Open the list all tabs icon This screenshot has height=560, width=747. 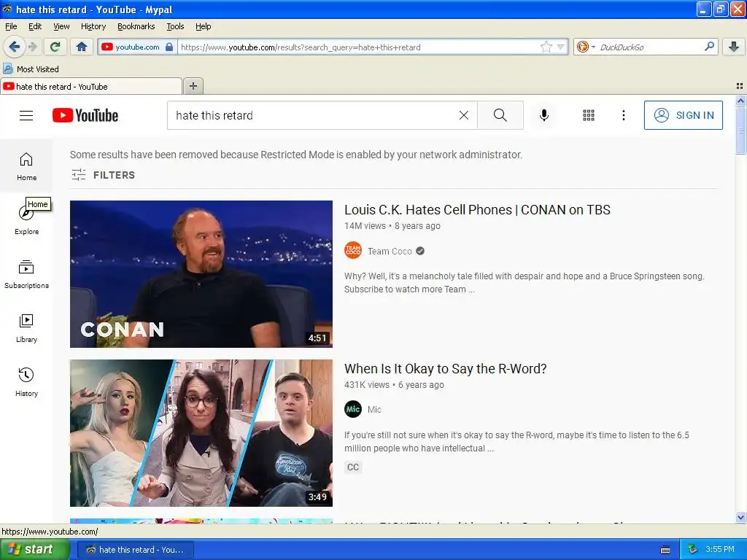click(x=740, y=86)
